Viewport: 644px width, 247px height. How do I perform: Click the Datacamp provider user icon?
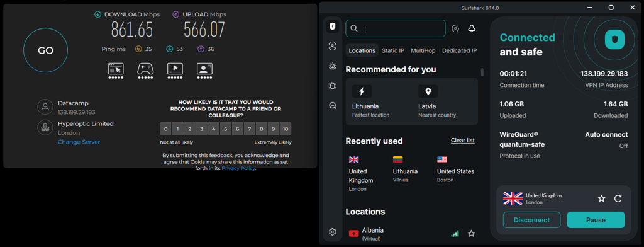coord(45,107)
